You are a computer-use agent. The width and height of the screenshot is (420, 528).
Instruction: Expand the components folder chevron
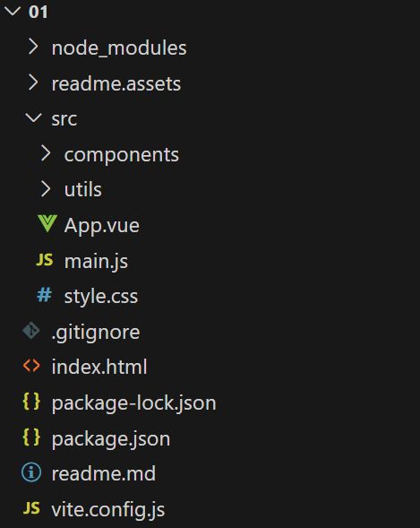pos(46,153)
